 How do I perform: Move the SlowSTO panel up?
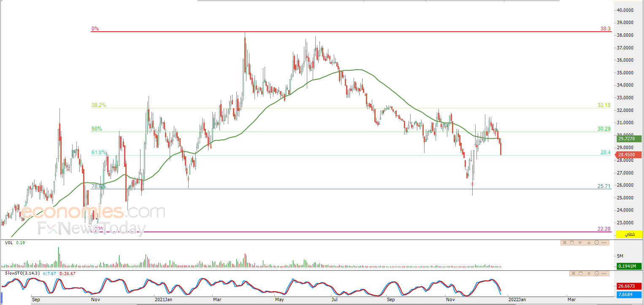point(590,274)
